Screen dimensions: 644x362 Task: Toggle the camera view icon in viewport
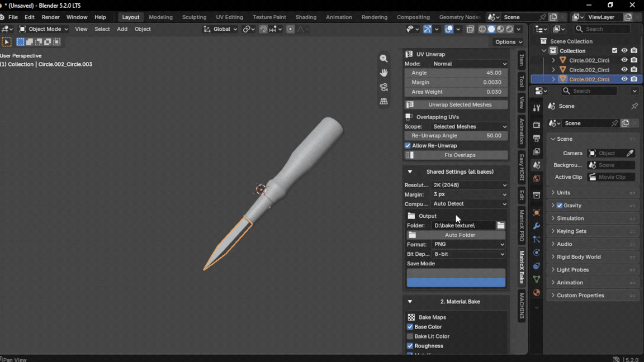(x=383, y=87)
